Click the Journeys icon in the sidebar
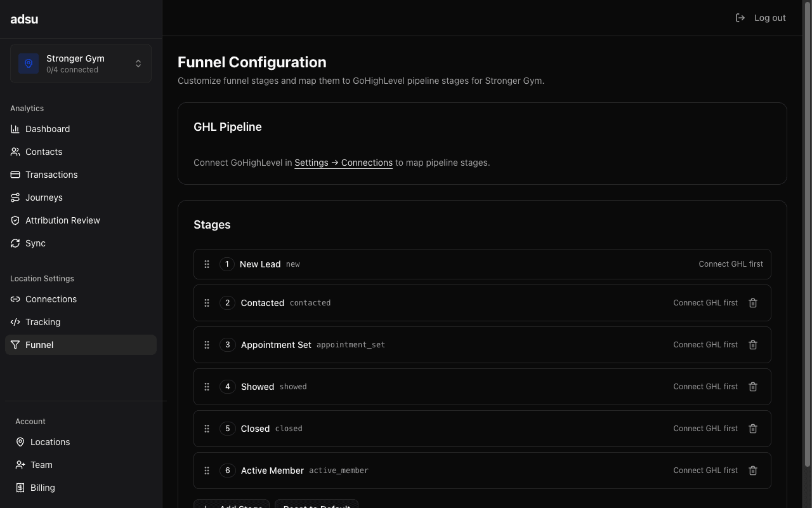The height and width of the screenshot is (508, 812). tap(15, 197)
